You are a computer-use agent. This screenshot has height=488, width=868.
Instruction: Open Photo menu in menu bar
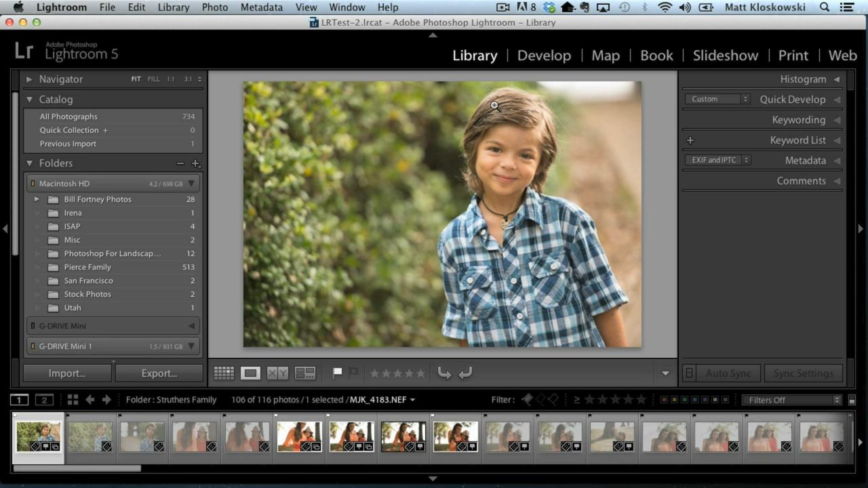click(x=215, y=7)
